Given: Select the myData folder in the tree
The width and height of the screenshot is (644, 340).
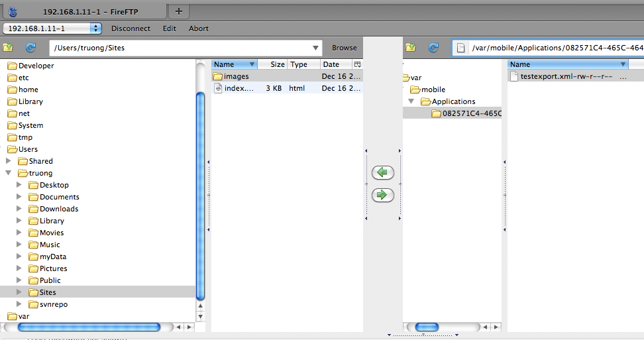Looking at the screenshot, I should [x=53, y=256].
